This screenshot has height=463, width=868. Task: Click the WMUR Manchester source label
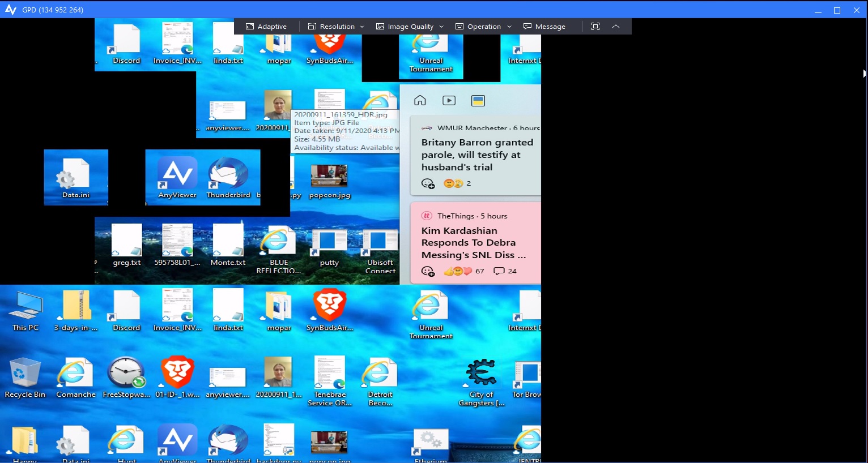[x=473, y=128]
